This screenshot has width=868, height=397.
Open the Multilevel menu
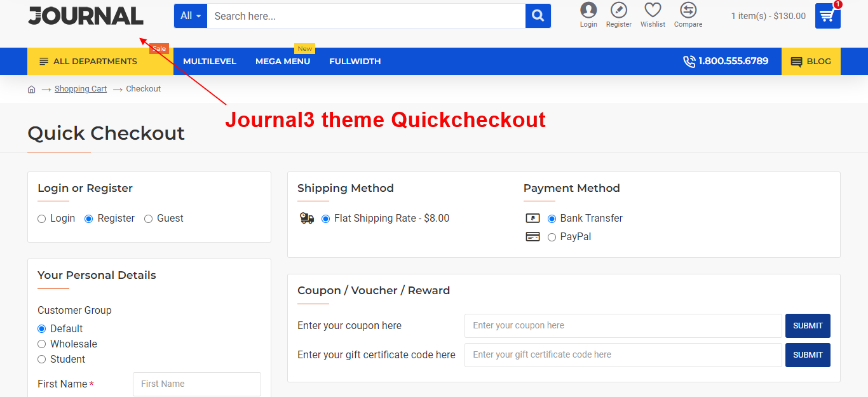click(210, 62)
